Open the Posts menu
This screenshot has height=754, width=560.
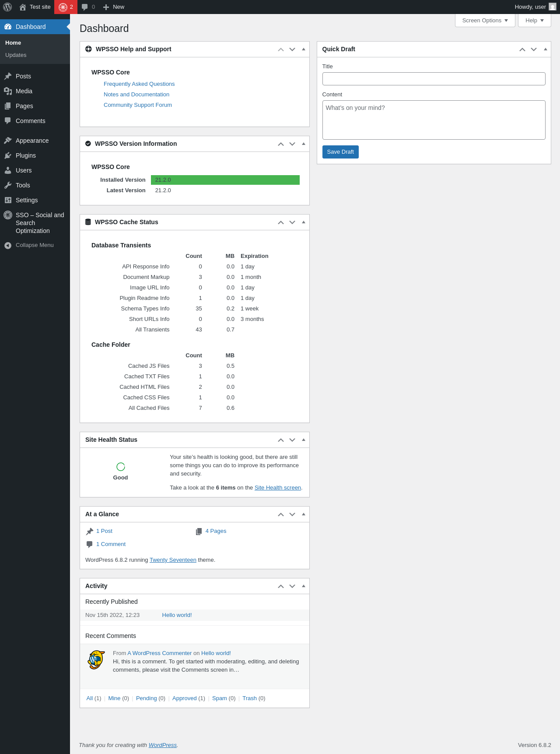[x=35, y=76]
